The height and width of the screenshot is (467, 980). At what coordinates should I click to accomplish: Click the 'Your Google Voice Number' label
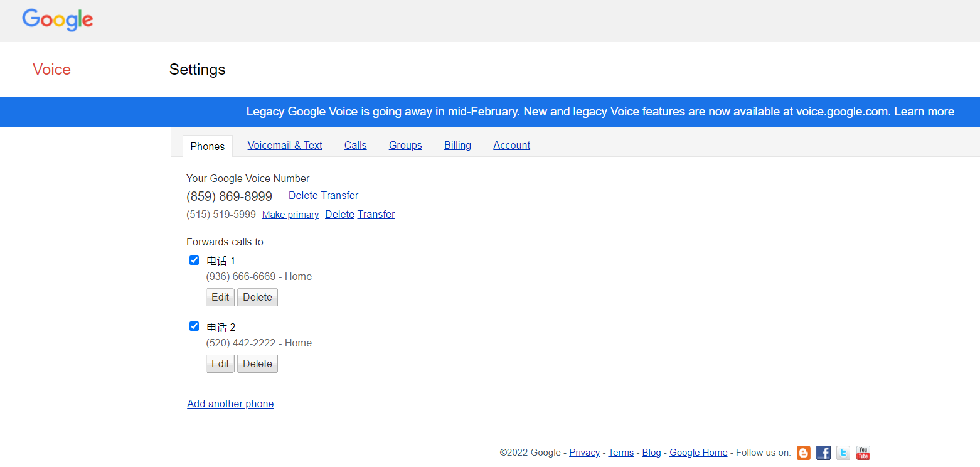point(248,179)
